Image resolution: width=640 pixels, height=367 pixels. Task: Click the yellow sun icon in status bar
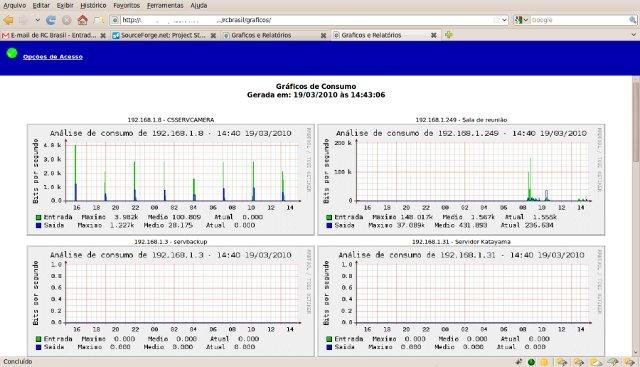point(544,362)
